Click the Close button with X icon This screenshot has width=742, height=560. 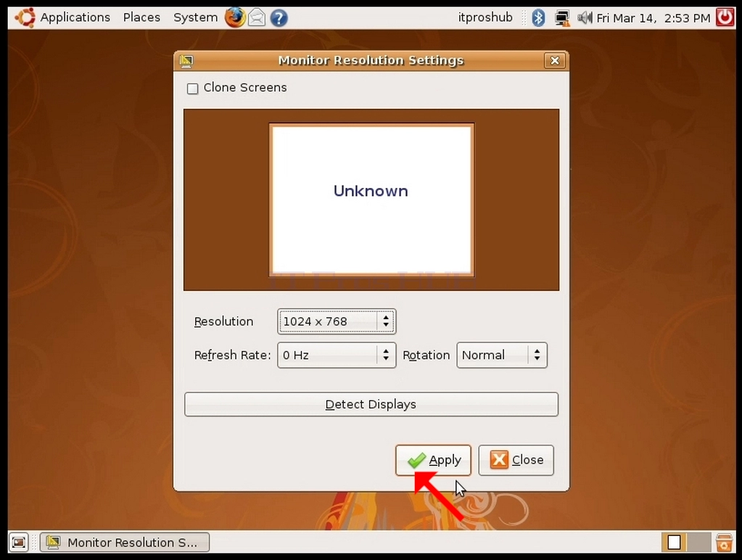point(516,460)
